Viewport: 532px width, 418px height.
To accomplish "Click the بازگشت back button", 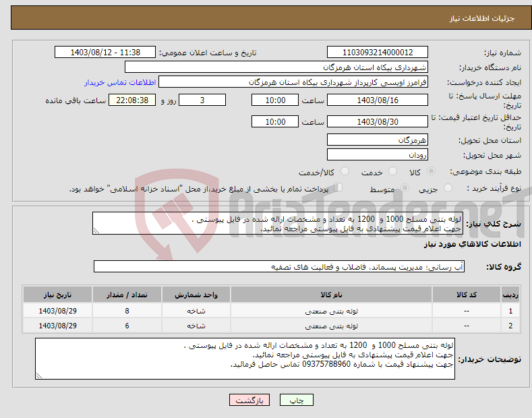I will tap(249, 400).
